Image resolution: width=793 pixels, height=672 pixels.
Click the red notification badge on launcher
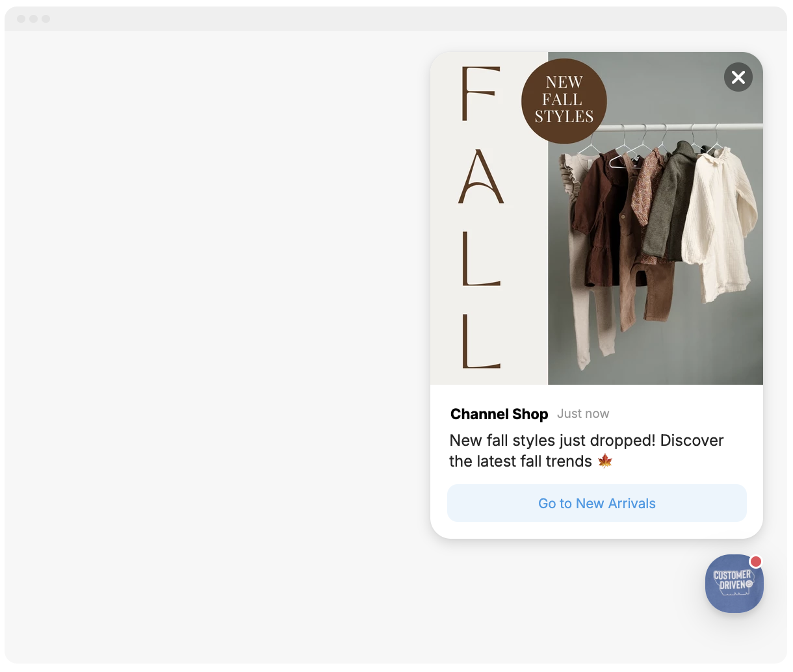[x=755, y=562]
